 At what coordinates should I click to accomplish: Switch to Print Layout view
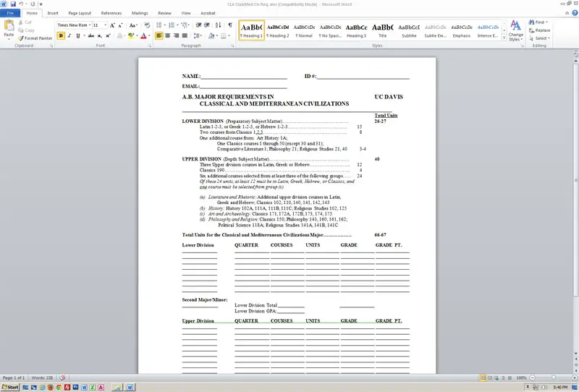(483, 378)
